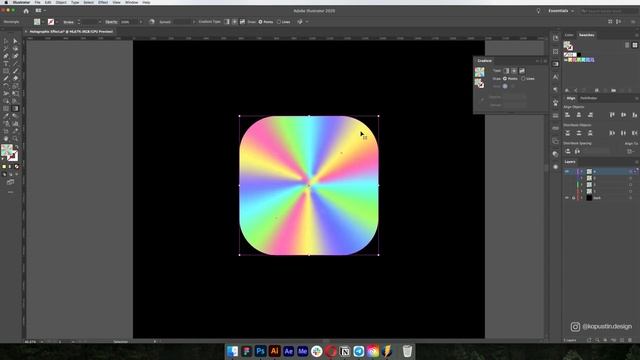Go to the Home screen icon

(x=26, y=11)
